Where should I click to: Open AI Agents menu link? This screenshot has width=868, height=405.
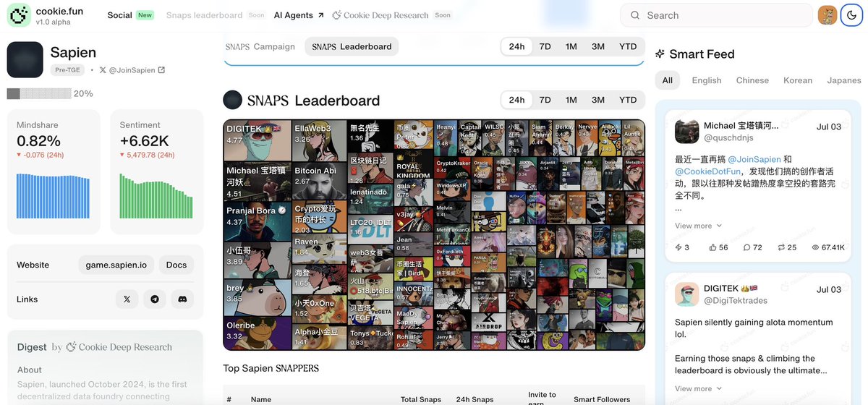tap(299, 15)
